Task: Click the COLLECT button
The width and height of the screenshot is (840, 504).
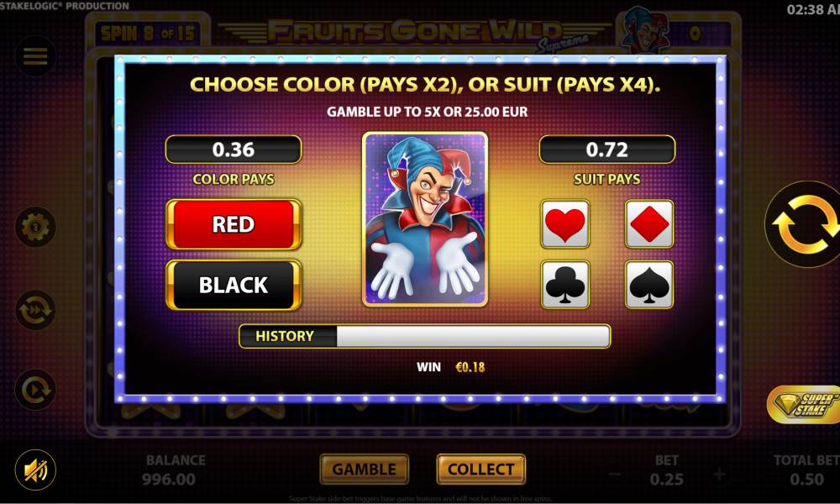Action: coord(481,470)
